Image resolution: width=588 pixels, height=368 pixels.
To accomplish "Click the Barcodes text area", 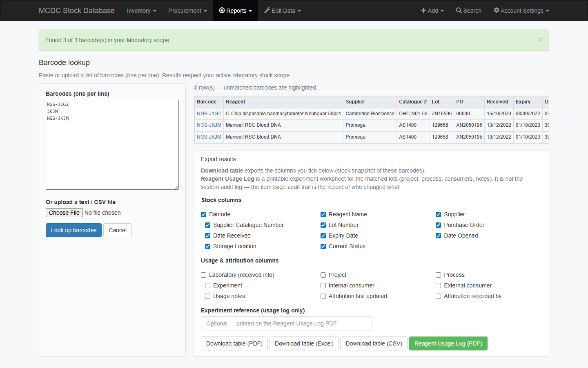I will click(112, 145).
